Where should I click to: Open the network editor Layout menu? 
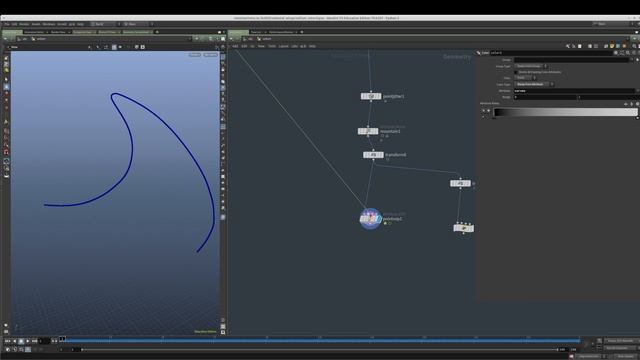pyautogui.click(x=283, y=46)
